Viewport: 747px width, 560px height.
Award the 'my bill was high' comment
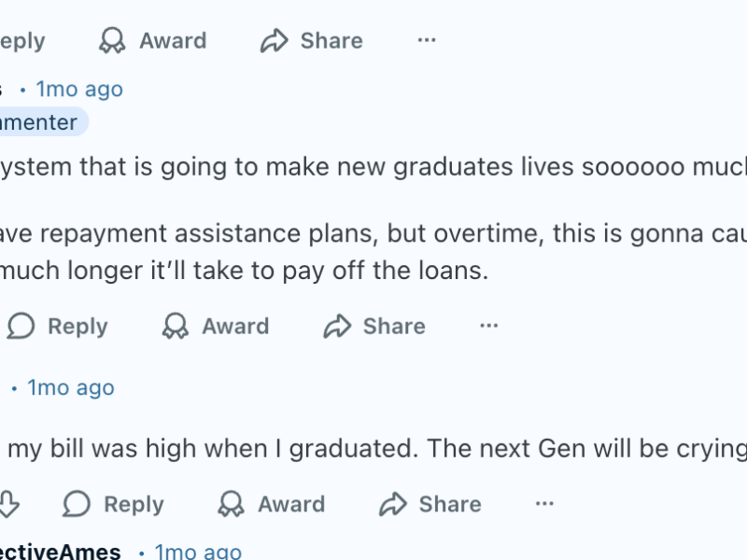click(x=271, y=504)
